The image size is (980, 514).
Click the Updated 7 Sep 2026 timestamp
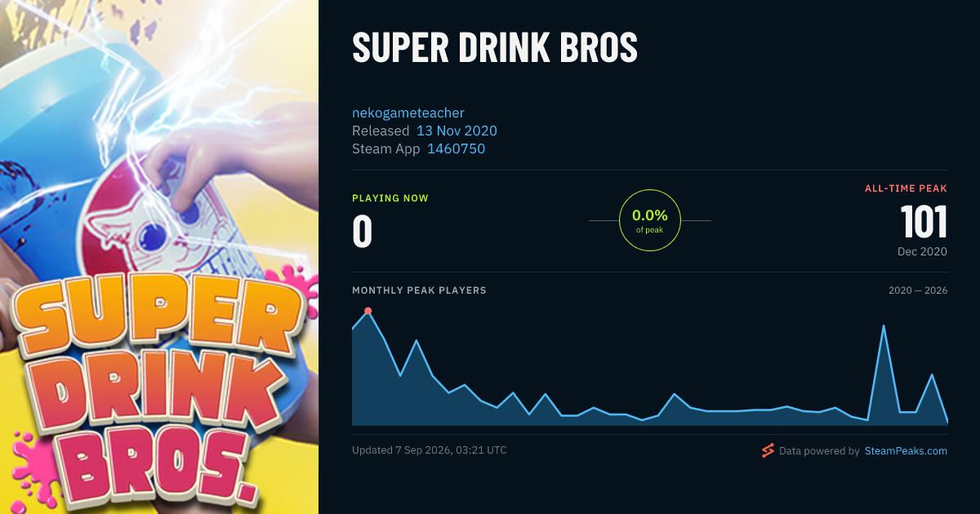pos(430,450)
